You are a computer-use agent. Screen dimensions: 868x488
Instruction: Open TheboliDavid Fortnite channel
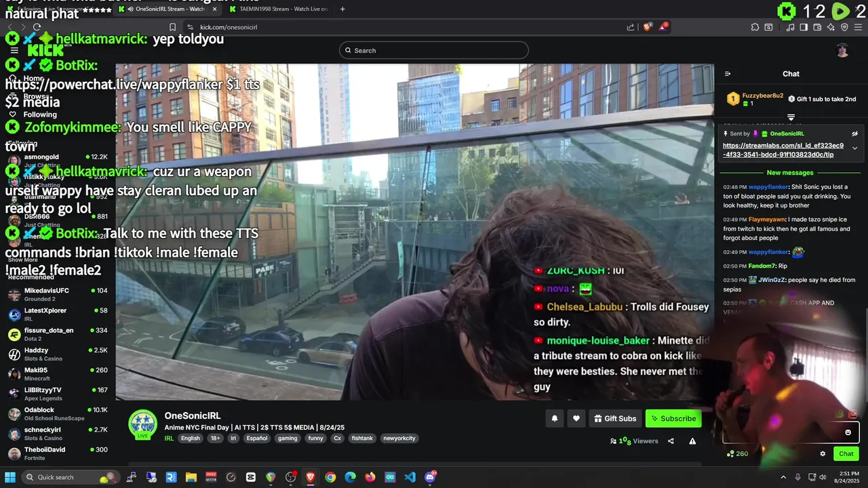(58, 453)
